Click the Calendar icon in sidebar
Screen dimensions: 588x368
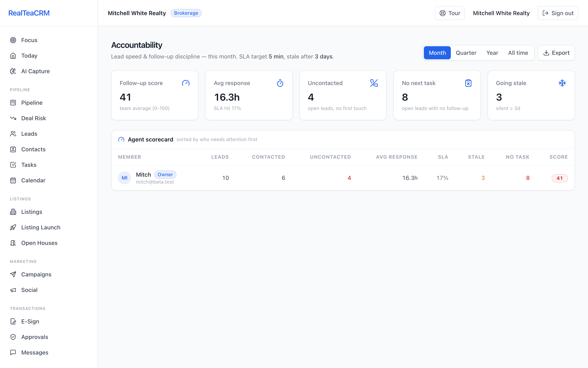click(13, 181)
